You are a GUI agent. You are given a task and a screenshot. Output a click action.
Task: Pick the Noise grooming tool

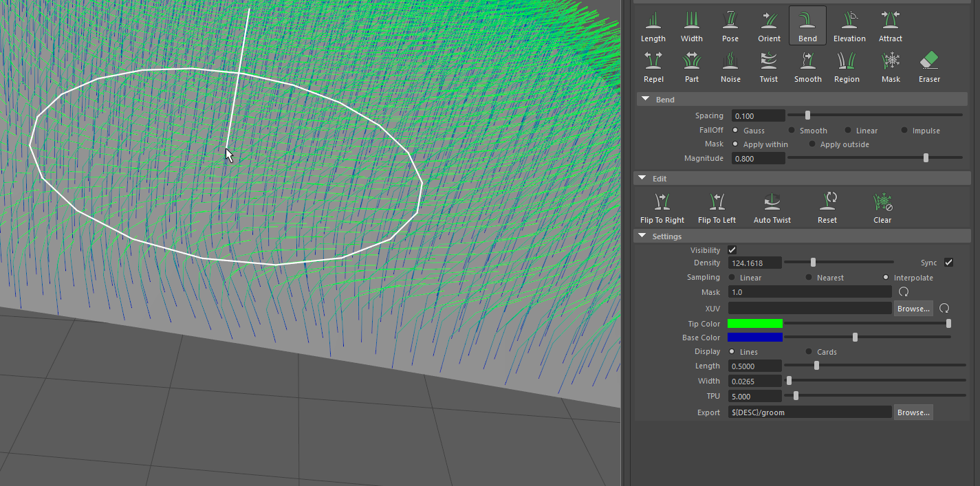click(x=730, y=65)
